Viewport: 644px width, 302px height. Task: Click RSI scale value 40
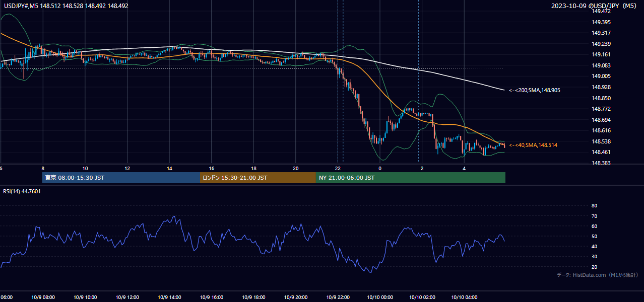594,247
